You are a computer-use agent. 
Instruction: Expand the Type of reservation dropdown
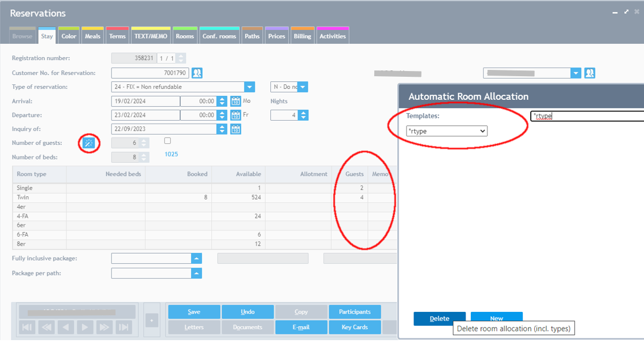[250, 87]
